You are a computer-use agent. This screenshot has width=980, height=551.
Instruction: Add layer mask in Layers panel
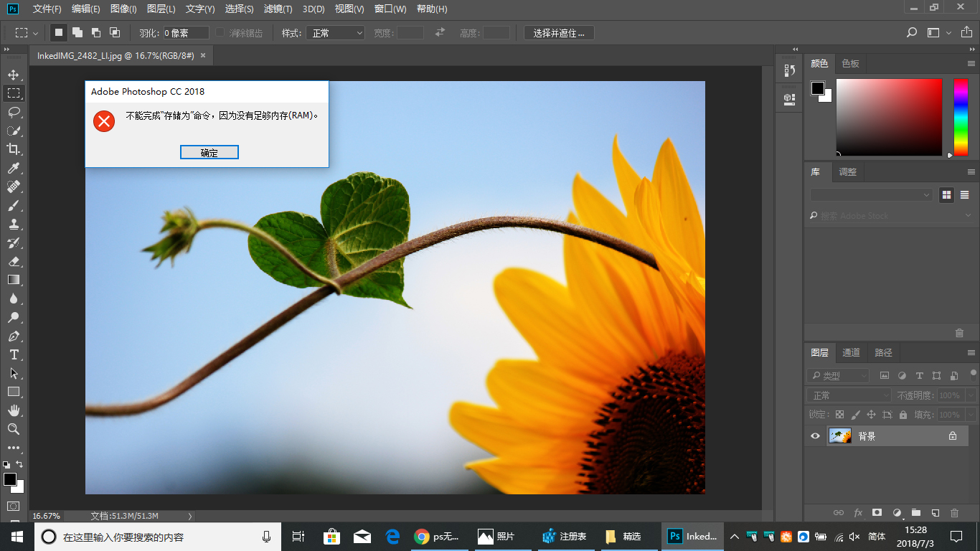coord(877,513)
